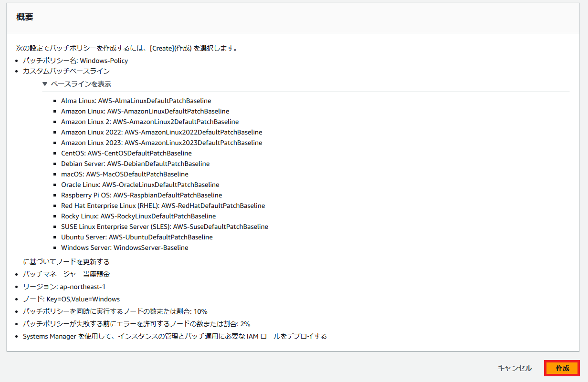588x382 pixels.
Task: Click the に基づいてノードを更新する line
Action: (x=66, y=262)
